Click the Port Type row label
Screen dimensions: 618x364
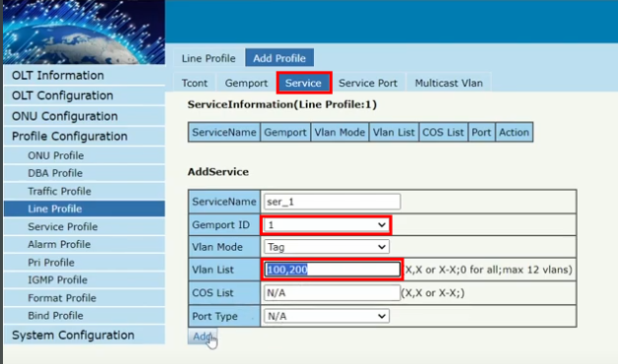[x=224, y=316]
